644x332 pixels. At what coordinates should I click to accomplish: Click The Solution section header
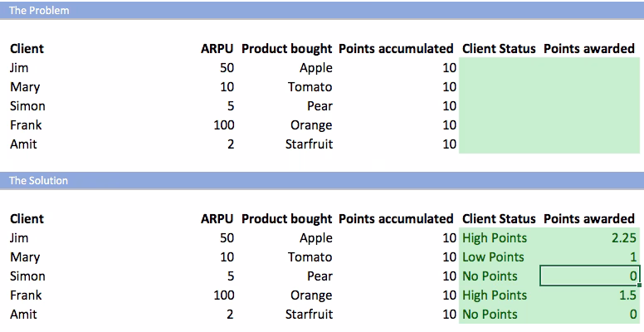[x=38, y=180]
